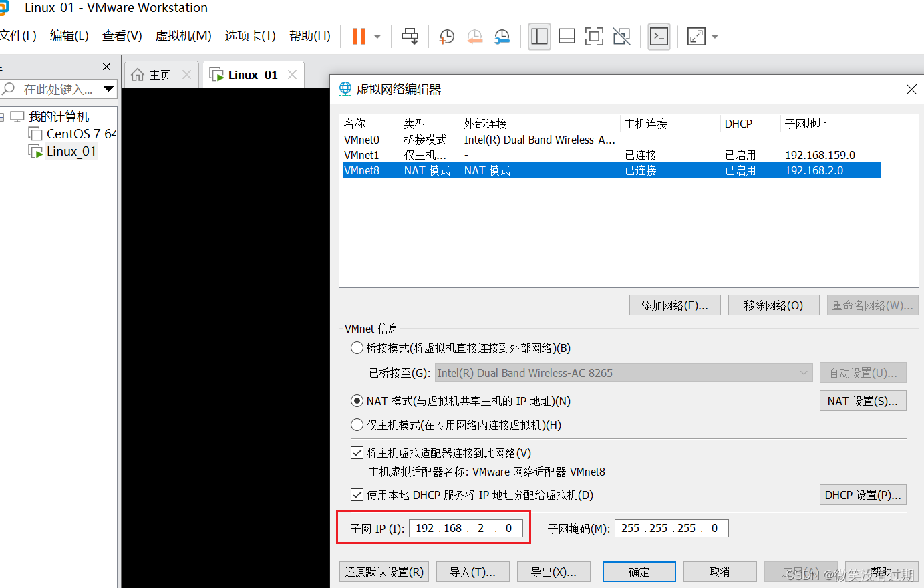Viewport: 924px width, 588px height.
Task: Select the CentOS 7 64 virtual machine
Action: [82, 134]
